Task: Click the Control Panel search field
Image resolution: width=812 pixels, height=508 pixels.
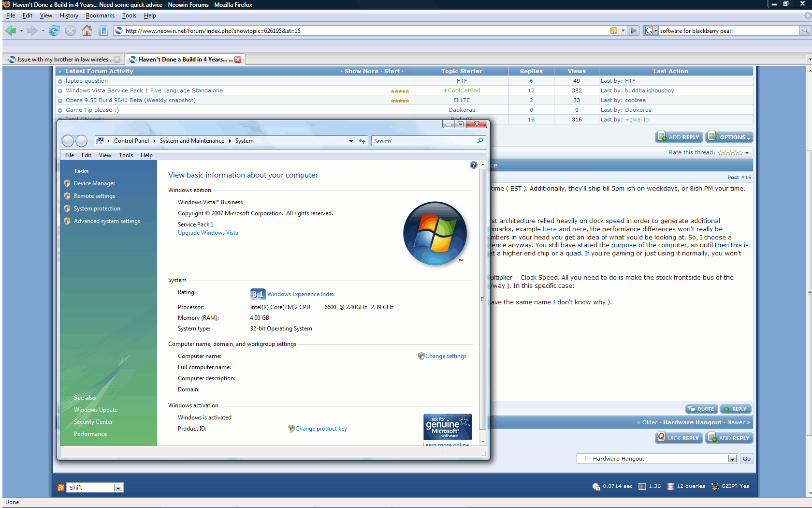Action: pyautogui.click(x=424, y=141)
